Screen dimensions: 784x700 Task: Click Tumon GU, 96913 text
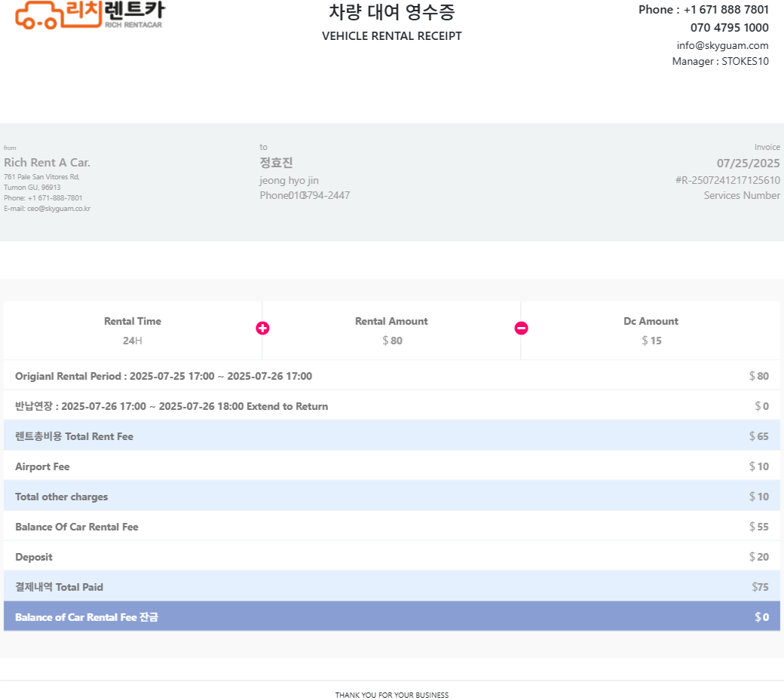pos(32,188)
